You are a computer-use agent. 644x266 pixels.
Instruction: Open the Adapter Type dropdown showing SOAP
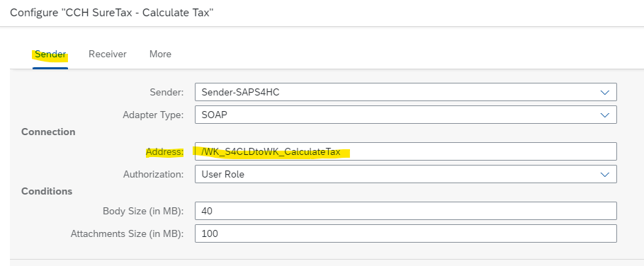pyautogui.click(x=406, y=115)
